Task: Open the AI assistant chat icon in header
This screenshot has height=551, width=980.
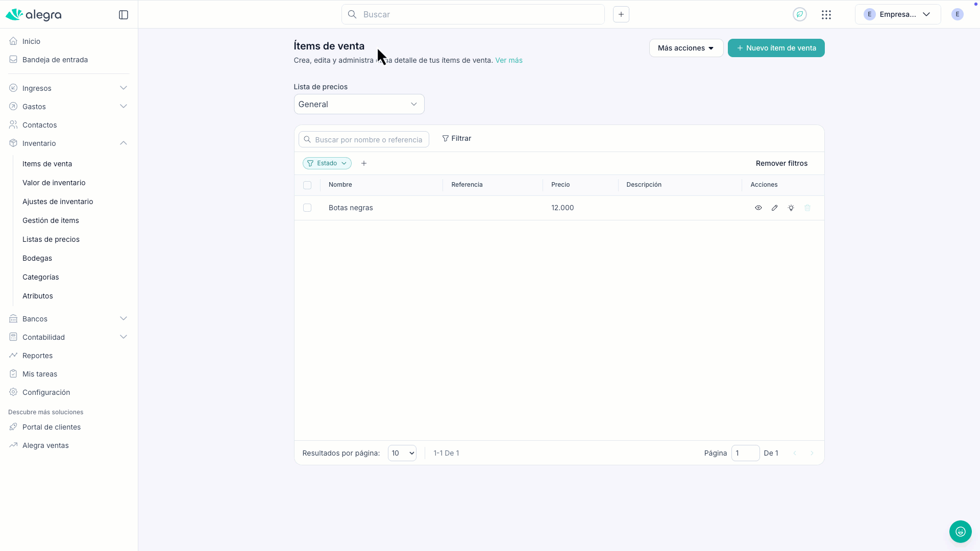Action: click(800, 14)
